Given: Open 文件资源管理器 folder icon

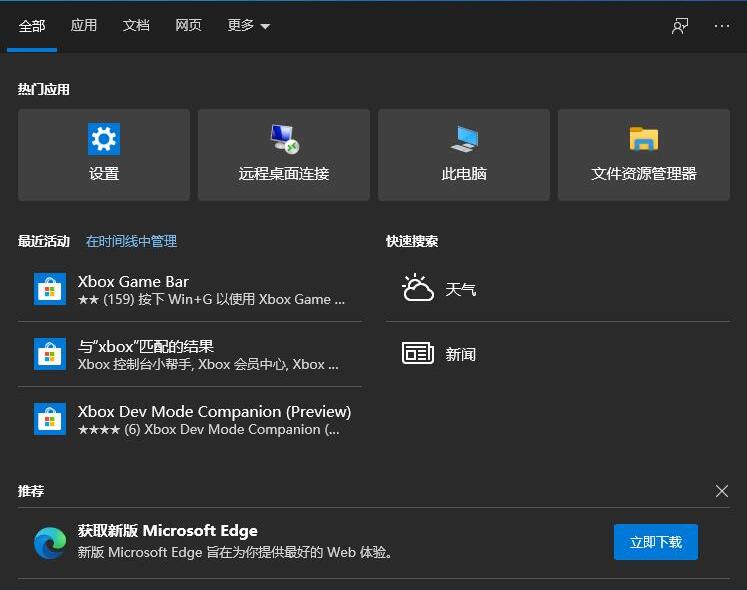Looking at the screenshot, I should tap(644, 139).
